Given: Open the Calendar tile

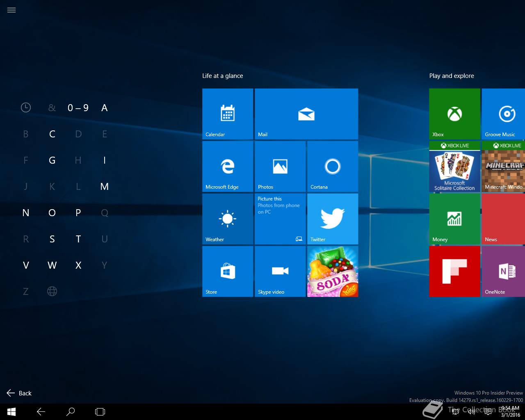Looking at the screenshot, I should (x=228, y=114).
